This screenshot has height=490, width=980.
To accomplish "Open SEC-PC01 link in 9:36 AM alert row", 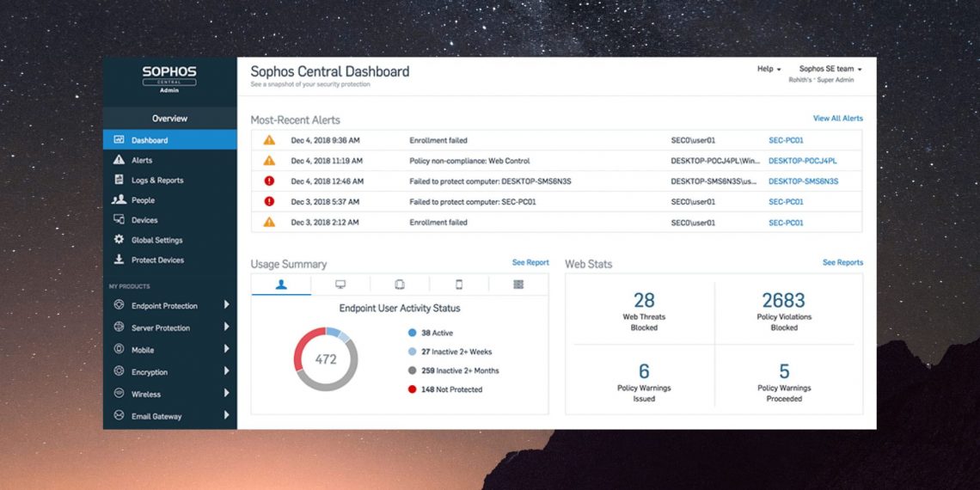I will (786, 141).
